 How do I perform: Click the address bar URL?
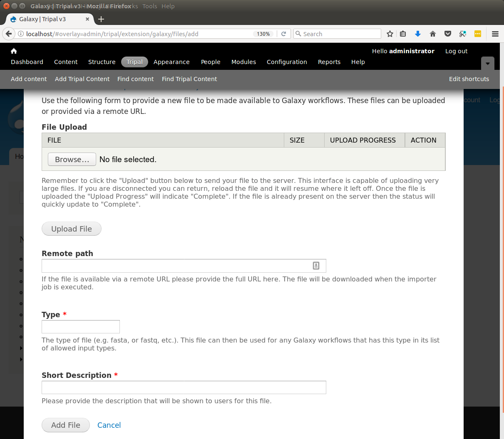pos(112,34)
